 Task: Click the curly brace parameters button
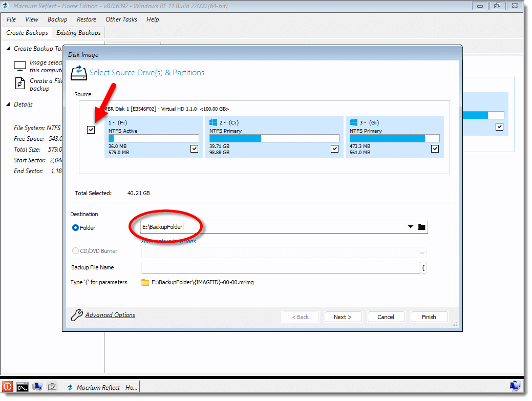[x=423, y=267]
